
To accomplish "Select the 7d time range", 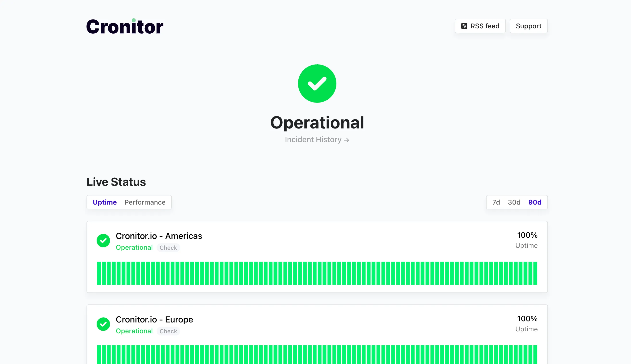I will click(x=496, y=202).
